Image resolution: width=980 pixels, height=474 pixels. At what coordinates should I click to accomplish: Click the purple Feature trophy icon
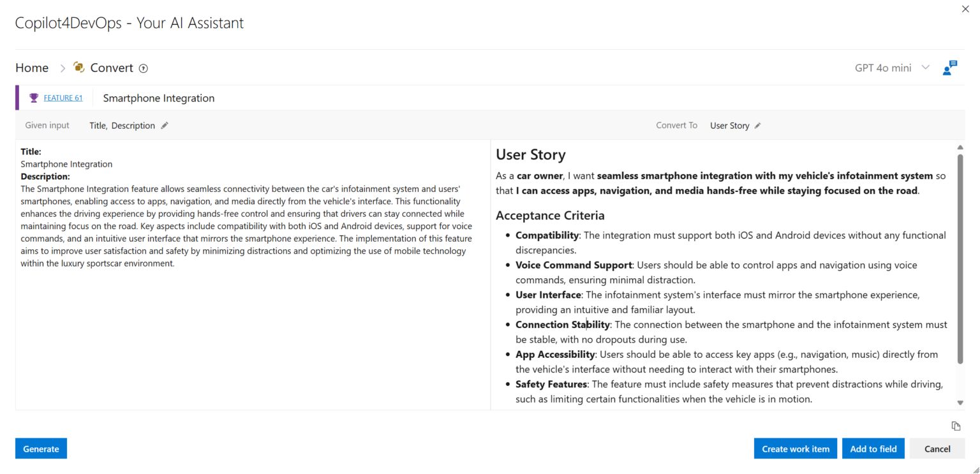[x=34, y=97]
